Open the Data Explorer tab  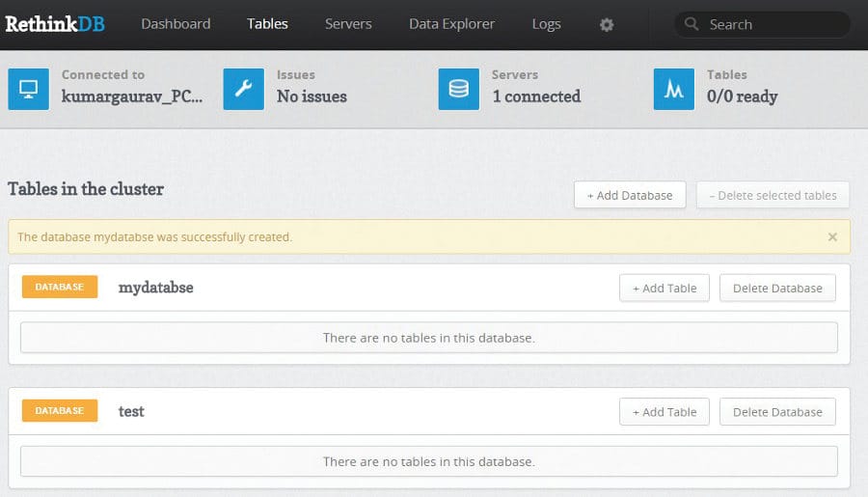point(451,24)
